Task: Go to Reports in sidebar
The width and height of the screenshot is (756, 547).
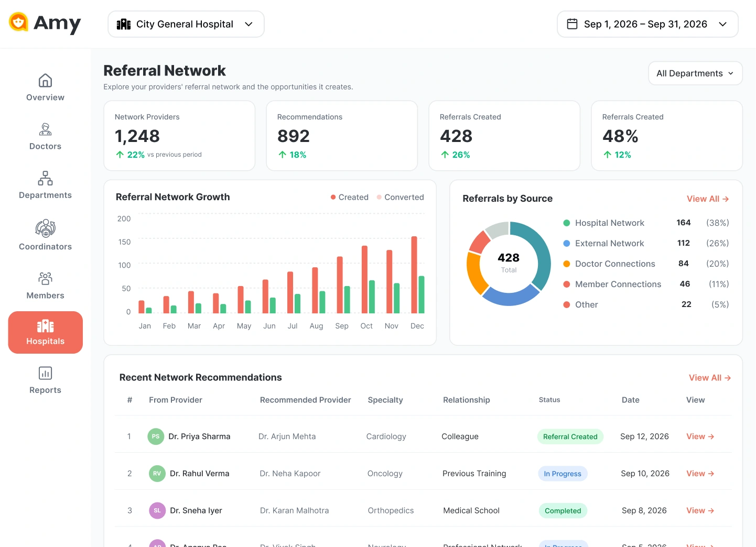Action: (45, 381)
